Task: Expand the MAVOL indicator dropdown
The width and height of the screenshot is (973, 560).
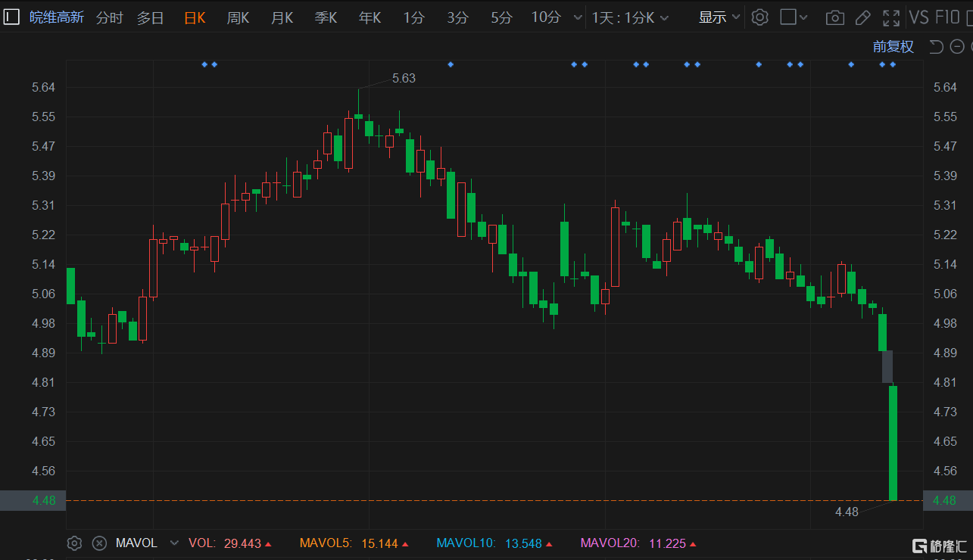Action: coord(174,543)
